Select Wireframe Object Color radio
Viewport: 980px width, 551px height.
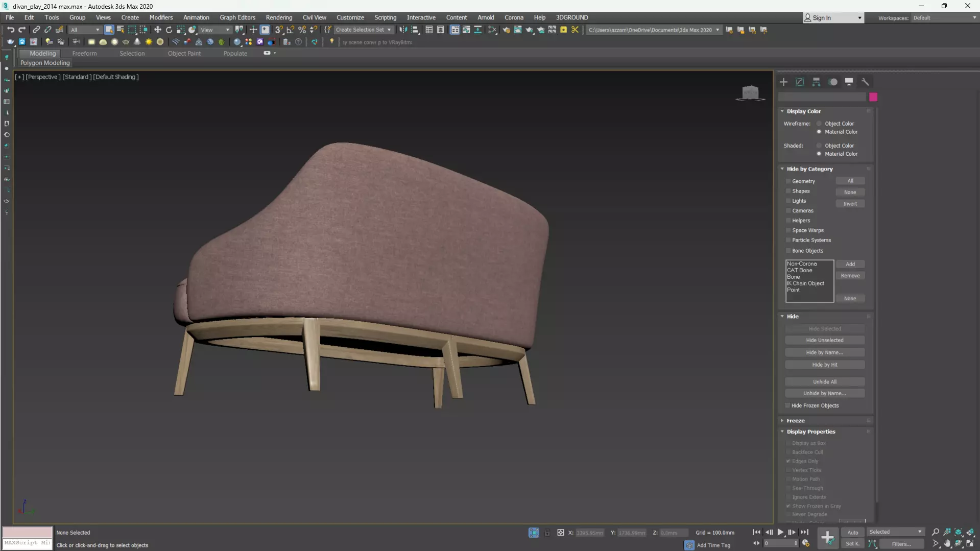[x=819, y=124]
